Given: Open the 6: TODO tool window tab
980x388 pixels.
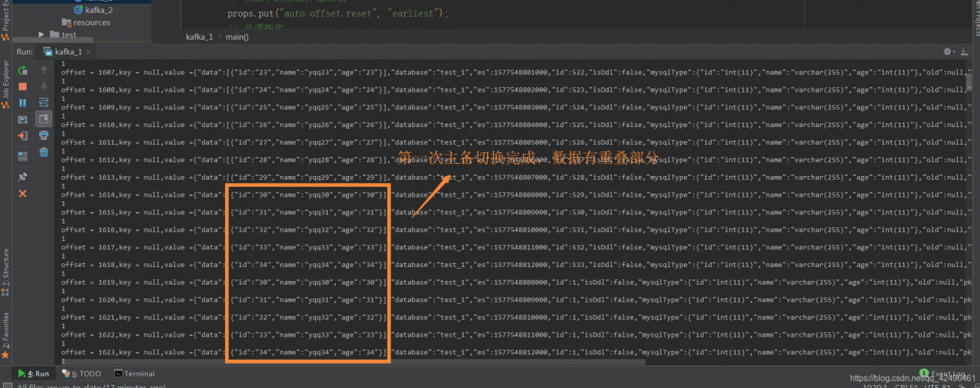Looking at the screenshot, I should pyautogui.click(x=82, y=373).
